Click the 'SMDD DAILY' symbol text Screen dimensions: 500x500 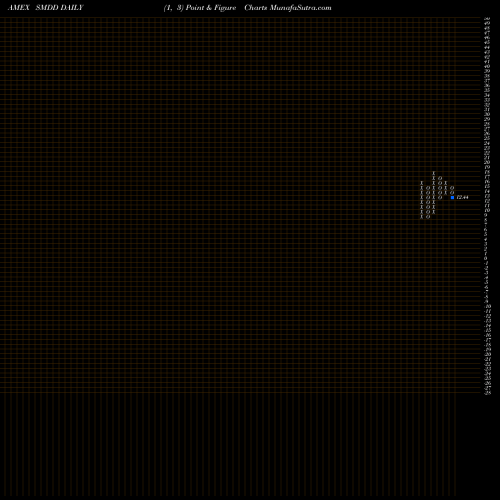pyautogui.click(x=59, y=8)
